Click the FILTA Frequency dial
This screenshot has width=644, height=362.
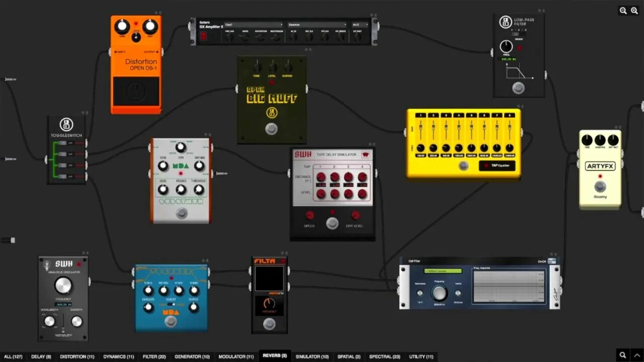269,304
